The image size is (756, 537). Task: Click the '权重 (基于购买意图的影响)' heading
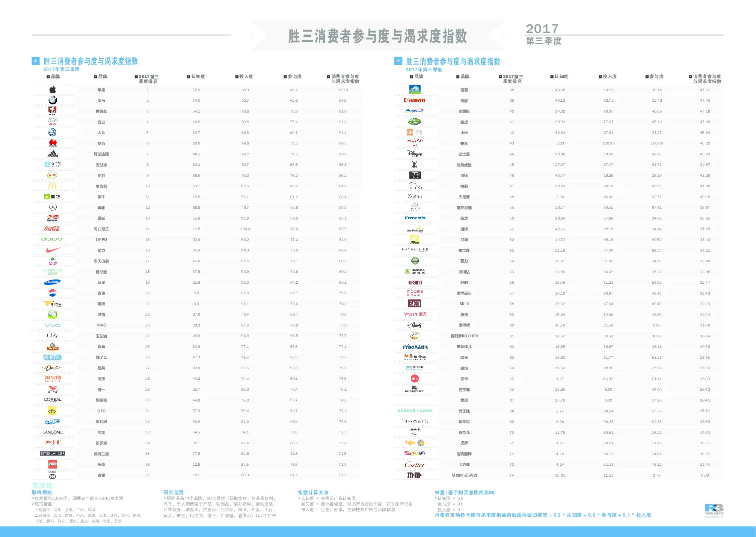point(465,493)
